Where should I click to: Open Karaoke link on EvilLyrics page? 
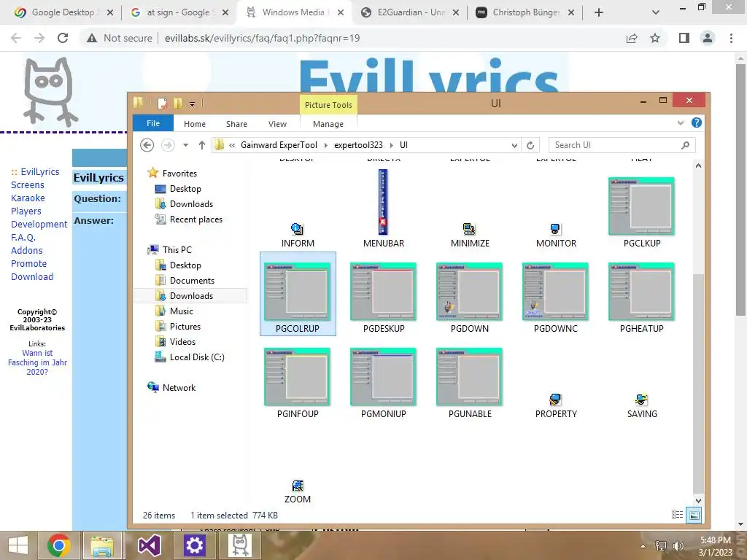tap(28, 198)
